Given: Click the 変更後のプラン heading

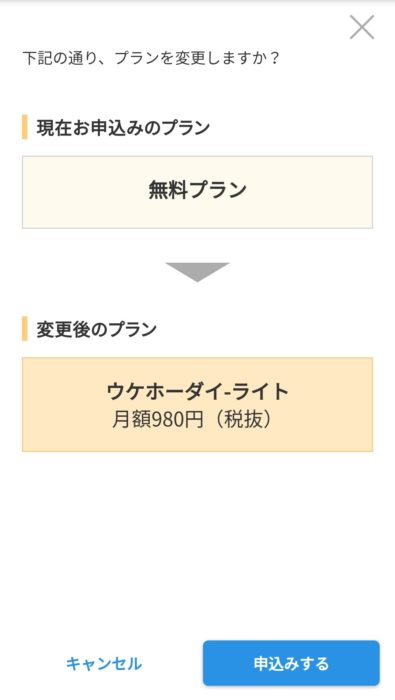Looking at the screenshot, I should click(96, 329).
